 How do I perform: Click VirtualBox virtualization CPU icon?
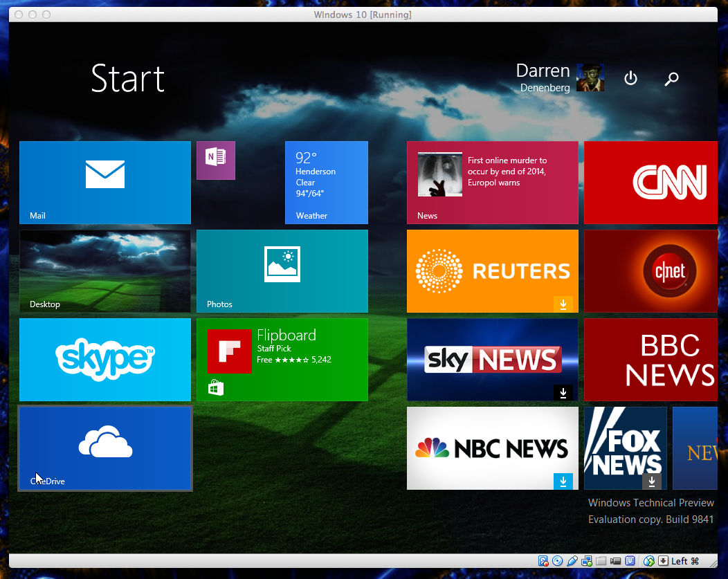pyautogui.click(x=630, y=561)
